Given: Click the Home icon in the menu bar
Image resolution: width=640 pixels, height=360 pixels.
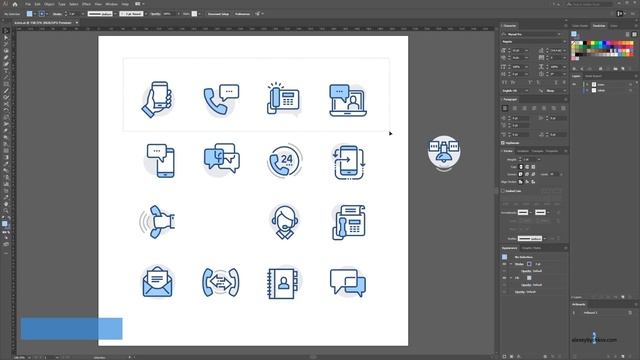Looking at the screenshot, I should point(15,4).
